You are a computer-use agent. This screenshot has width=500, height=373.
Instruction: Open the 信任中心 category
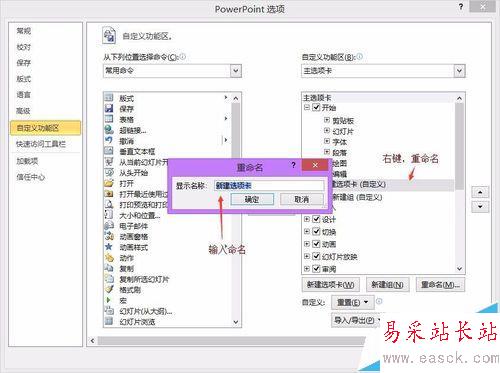[x=31, y=177]
